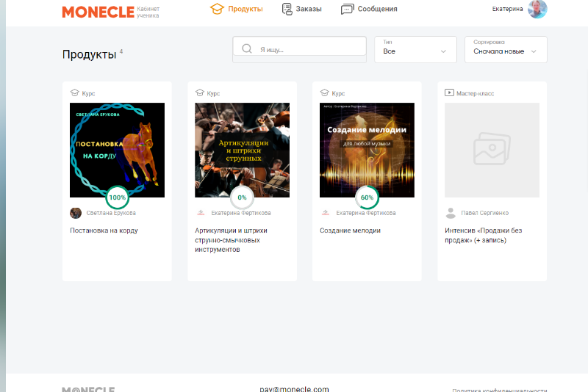
Task: Click the Мастер-класс video type icon
Action: pyautogui.click(x=449, y=93)
